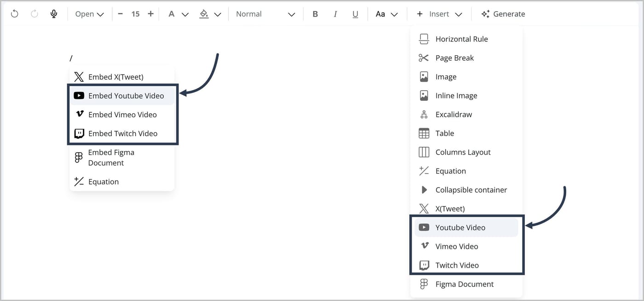Click the X logo icon in slash menu
This screenshot has width=644, height=301.
pyautogui.click(x=79, y=77)
